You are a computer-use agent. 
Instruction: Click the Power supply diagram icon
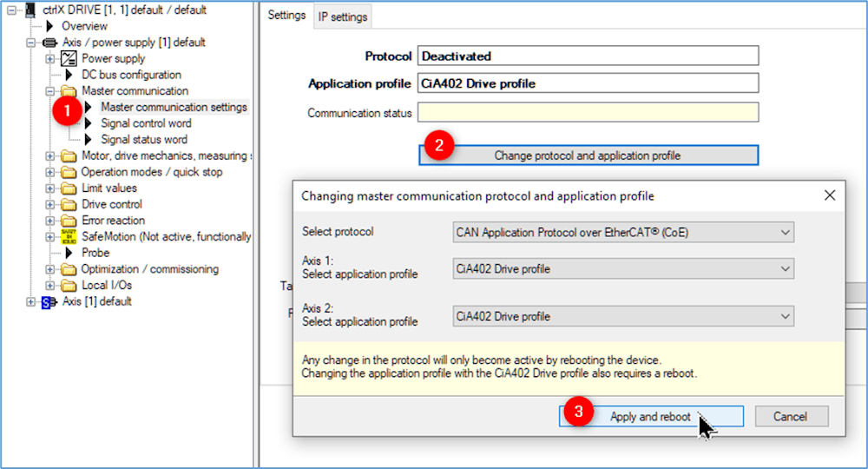pyautogui.click(x=69, y=59)
